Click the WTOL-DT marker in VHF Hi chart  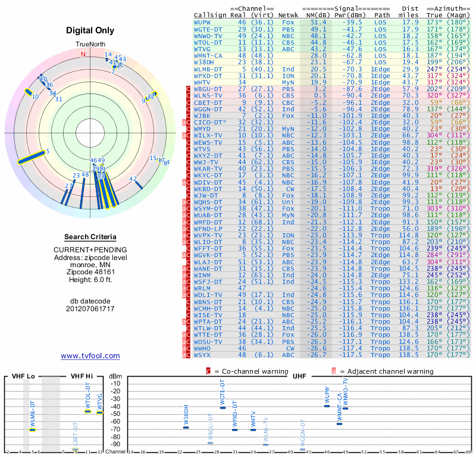coord(87,411)
